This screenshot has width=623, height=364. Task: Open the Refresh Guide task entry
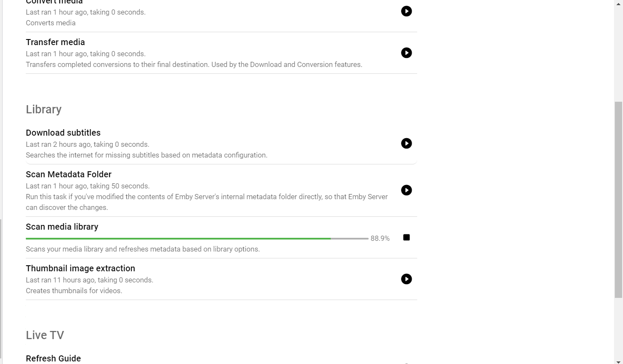(x=53, y=358)
